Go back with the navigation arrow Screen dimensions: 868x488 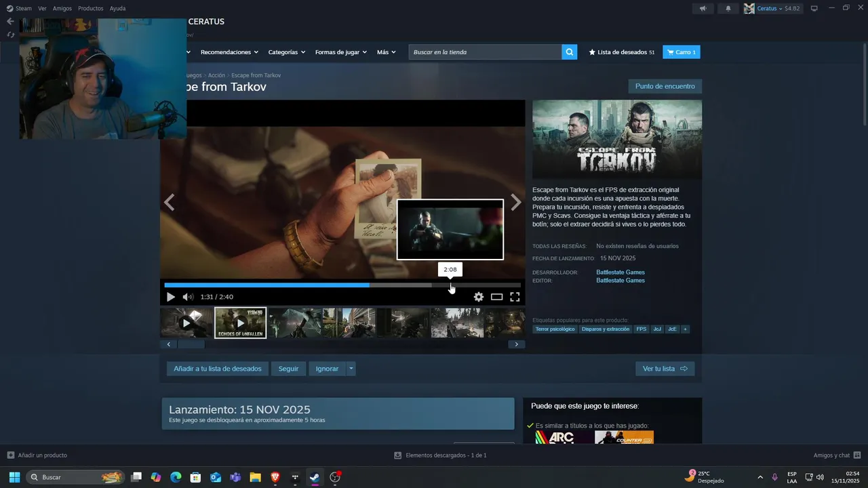click(10, 22)
